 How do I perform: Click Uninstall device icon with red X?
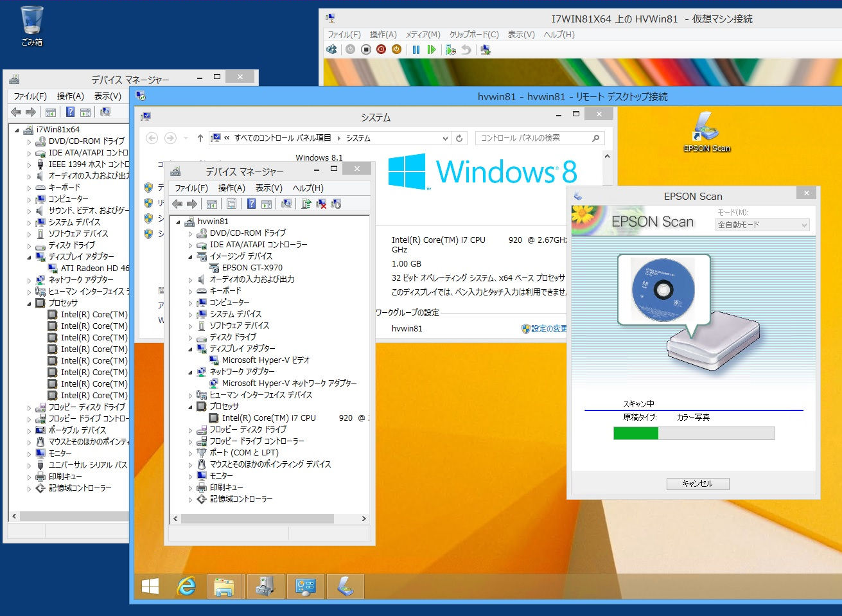321,204
